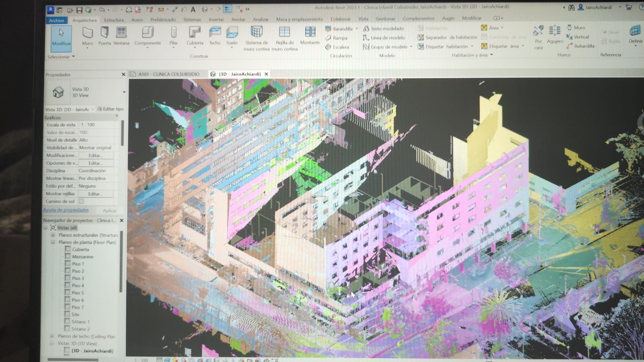Open the Vista 3D type selector dropdown

(x=124, y=92)
